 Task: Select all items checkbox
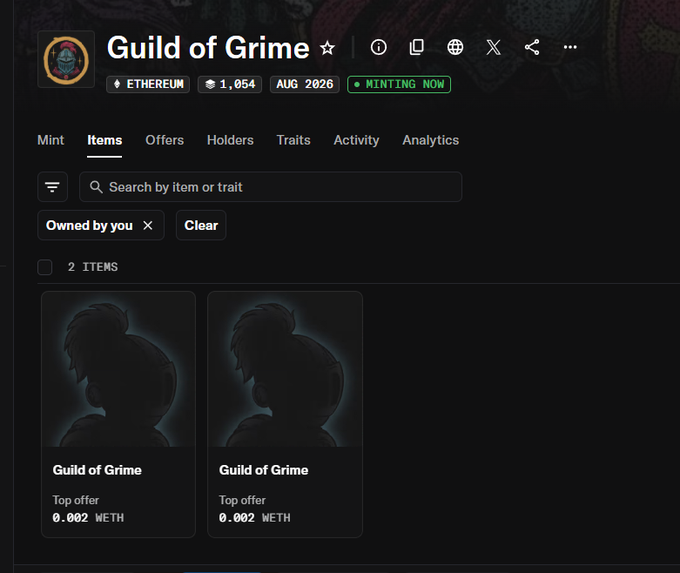[45, 267]
